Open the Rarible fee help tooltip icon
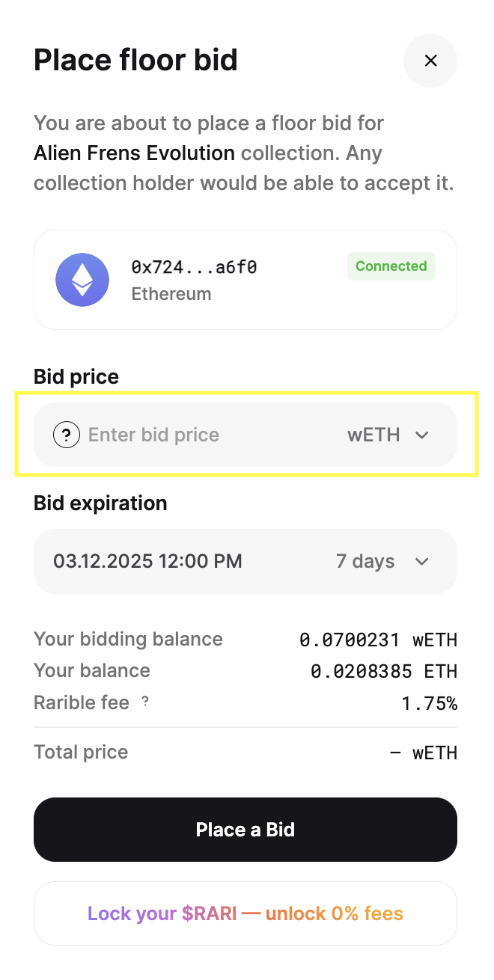The width and height of the screenshot is (494, 980). pyautogui.click(x=145, y=702)
